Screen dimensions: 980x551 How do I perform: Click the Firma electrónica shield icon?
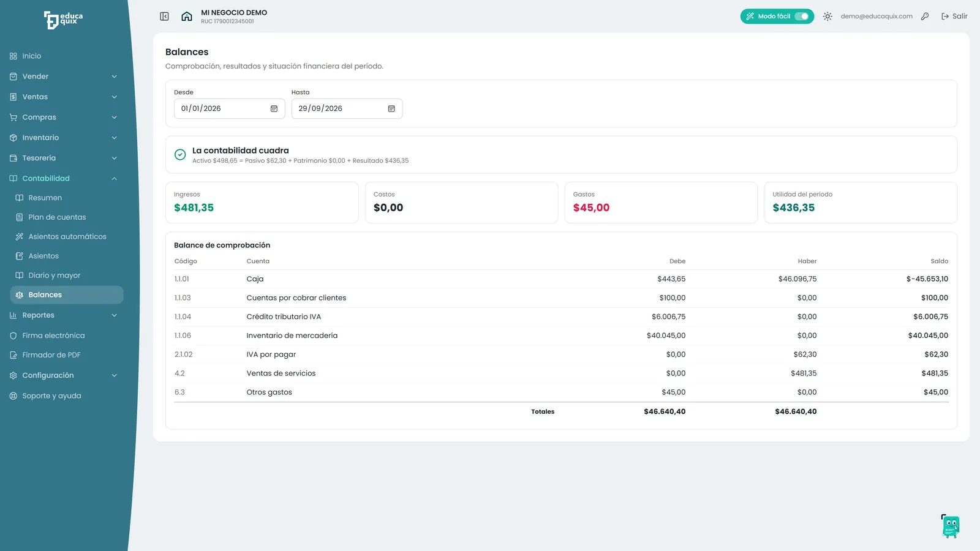point(13,336)
